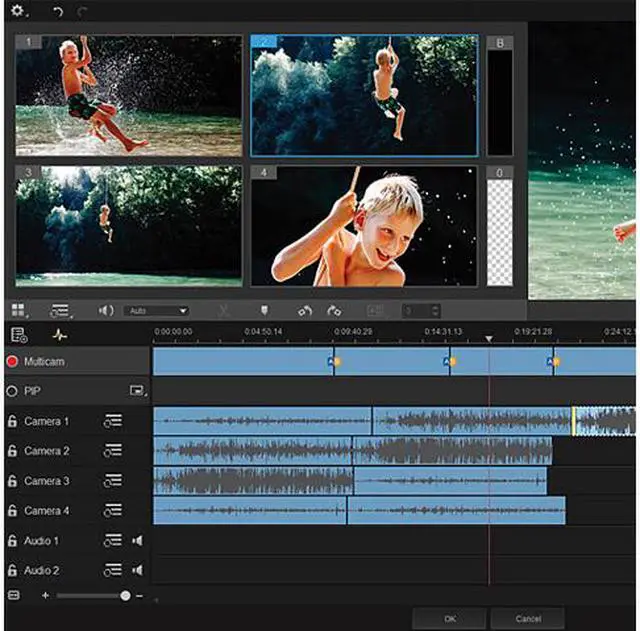The height and width of the screenshot is (631, 640).
Task: Toggle the Camera 2 track lock
Action: 13,451
